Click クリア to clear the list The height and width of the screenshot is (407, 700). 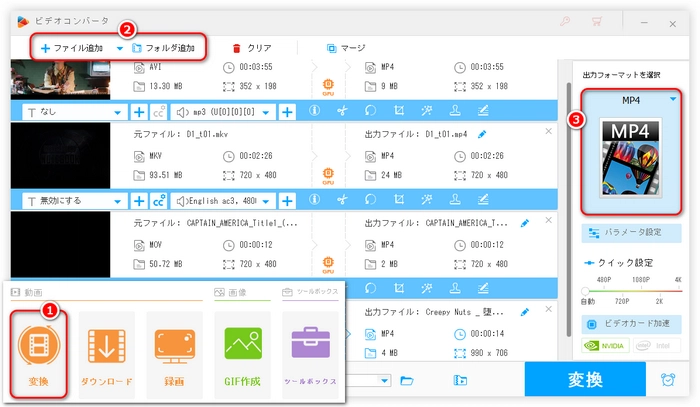(251, 47)
